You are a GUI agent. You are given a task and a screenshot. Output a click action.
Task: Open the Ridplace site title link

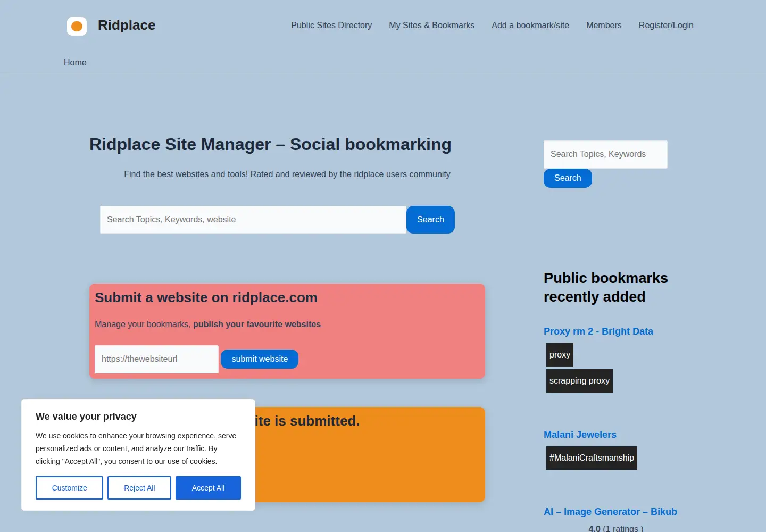(x=127, y=25)
